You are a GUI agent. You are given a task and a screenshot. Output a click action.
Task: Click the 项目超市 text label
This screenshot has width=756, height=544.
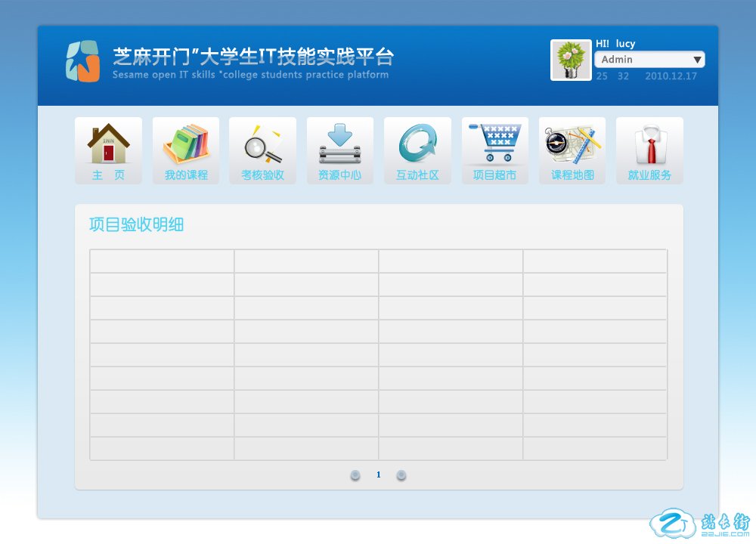[495, 175]
